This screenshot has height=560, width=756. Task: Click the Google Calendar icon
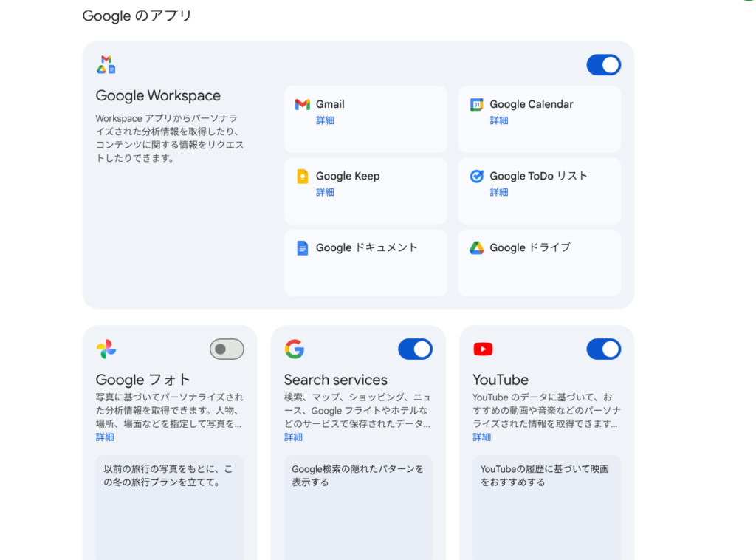tap(477, 104)
